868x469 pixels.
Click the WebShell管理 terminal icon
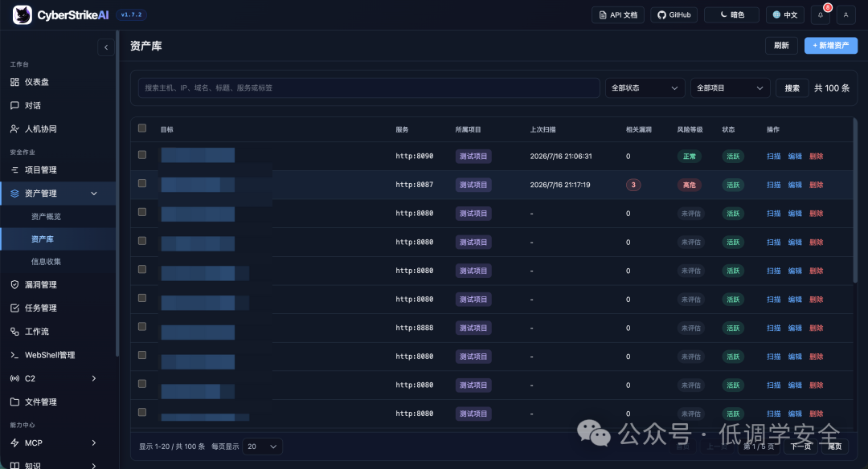[x=15, y=355]
